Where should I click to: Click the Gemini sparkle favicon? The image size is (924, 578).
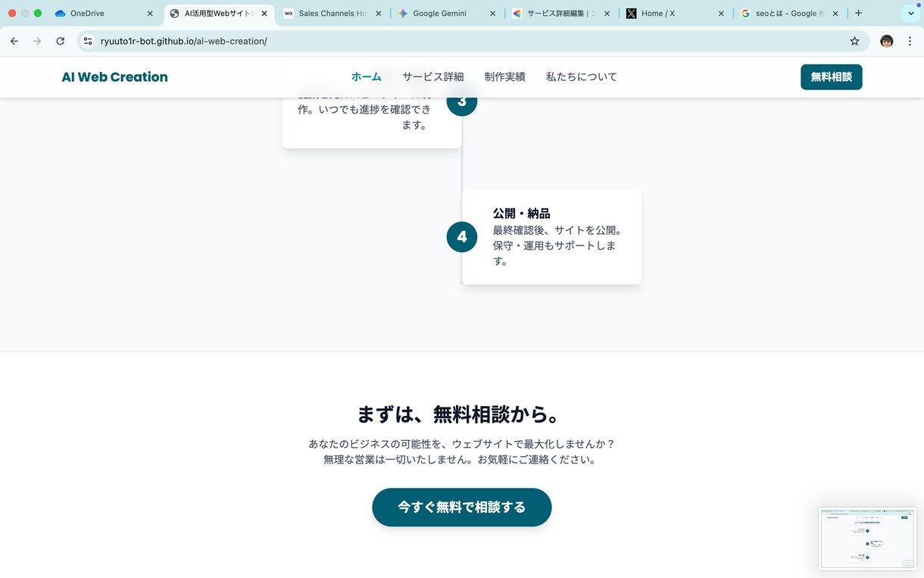pos(403,14)
